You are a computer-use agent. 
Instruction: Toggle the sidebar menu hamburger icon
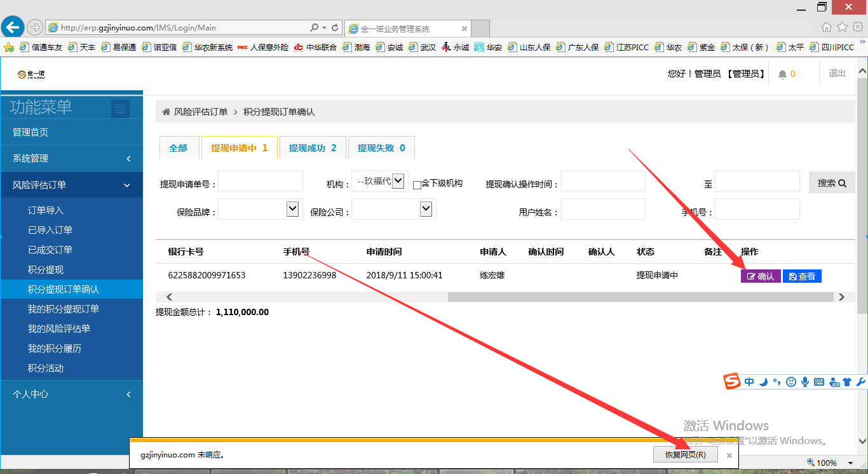pos(120,109)
